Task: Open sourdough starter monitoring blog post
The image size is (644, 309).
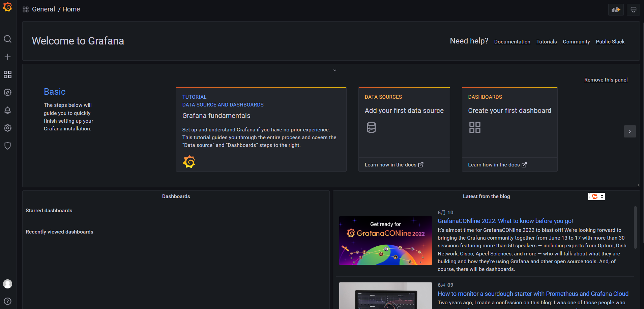Action: pyautogui.click(x=533, y=294)
